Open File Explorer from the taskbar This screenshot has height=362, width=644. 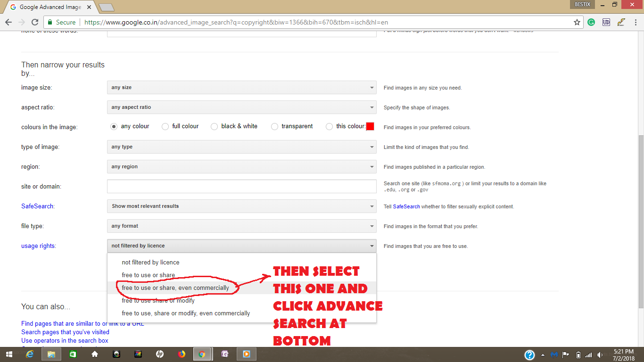click(x=51, y=354)
